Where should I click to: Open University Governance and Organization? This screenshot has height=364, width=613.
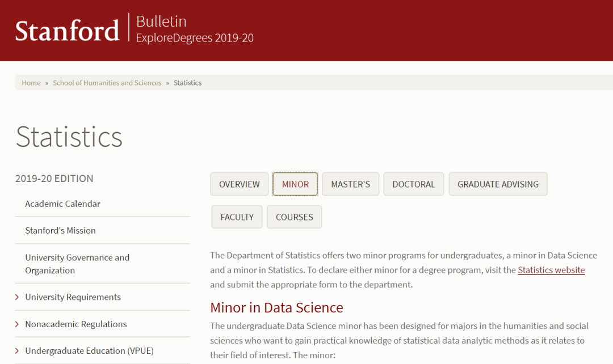[77, 264]
